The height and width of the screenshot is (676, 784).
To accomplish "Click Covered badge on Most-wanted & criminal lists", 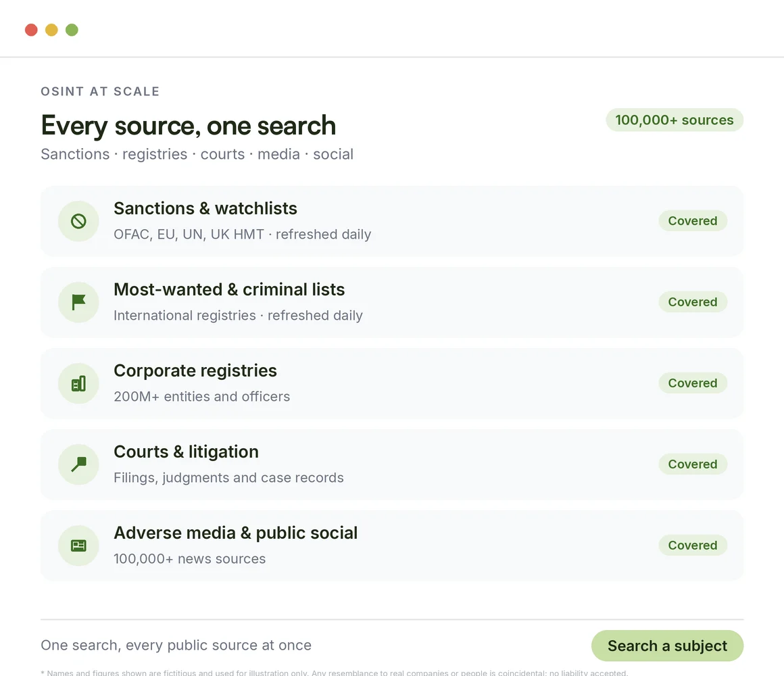I will [x=693, y=302].
